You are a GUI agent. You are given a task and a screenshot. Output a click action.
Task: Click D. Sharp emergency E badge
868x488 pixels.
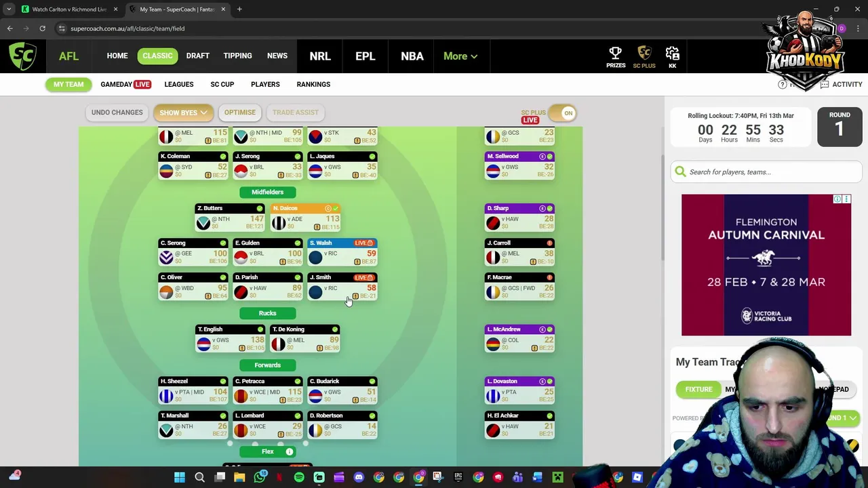(x=542, y=208)
